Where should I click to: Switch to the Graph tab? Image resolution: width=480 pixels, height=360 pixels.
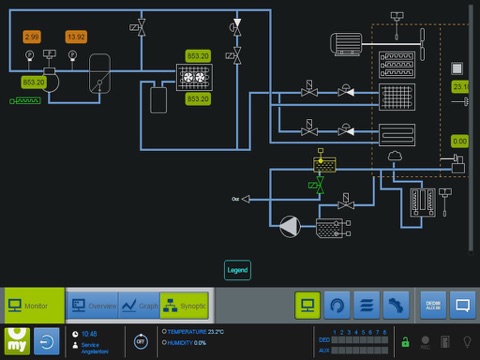tap(139, 306)
